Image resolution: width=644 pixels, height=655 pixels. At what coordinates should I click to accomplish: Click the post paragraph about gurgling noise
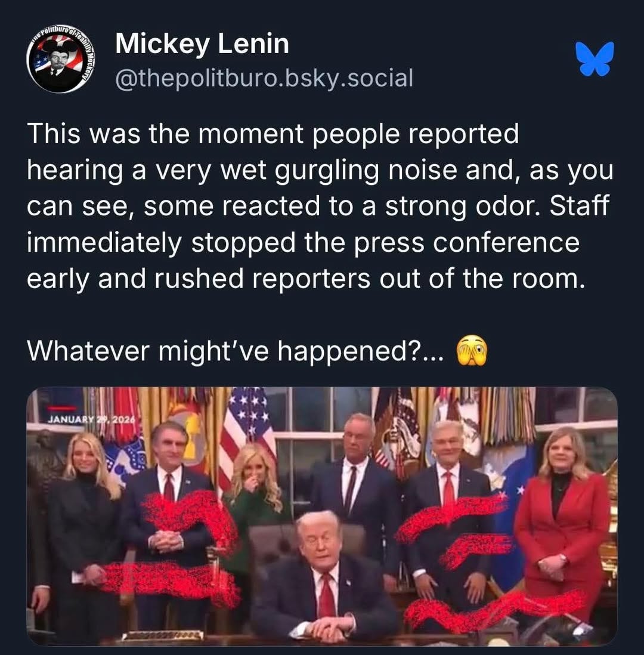320,206
